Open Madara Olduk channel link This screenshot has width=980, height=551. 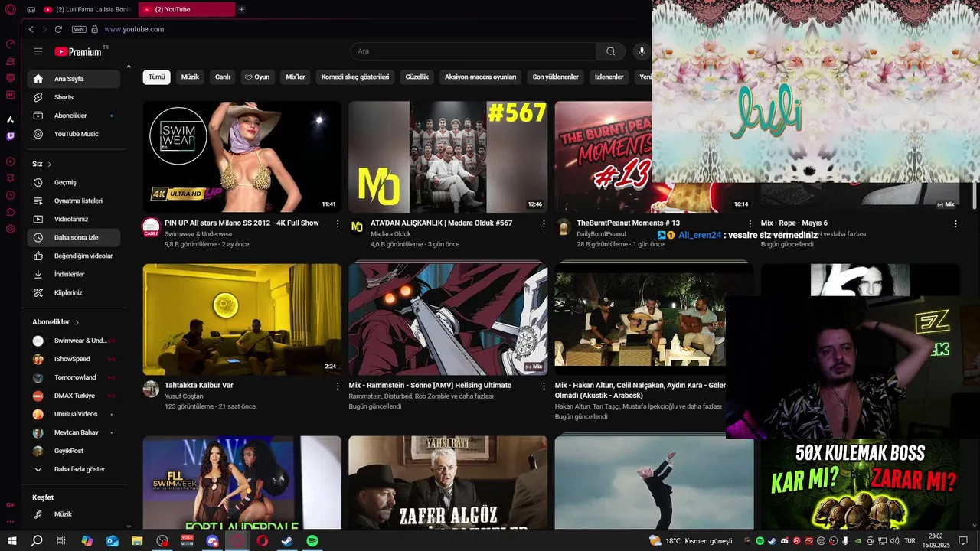pyautogui.click(x=390, y=234)
